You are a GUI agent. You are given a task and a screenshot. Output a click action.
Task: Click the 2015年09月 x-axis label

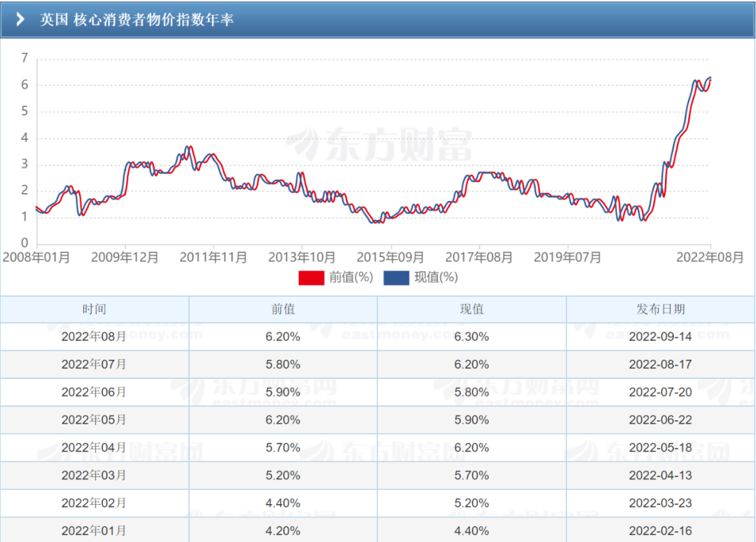tap(391, 257)
